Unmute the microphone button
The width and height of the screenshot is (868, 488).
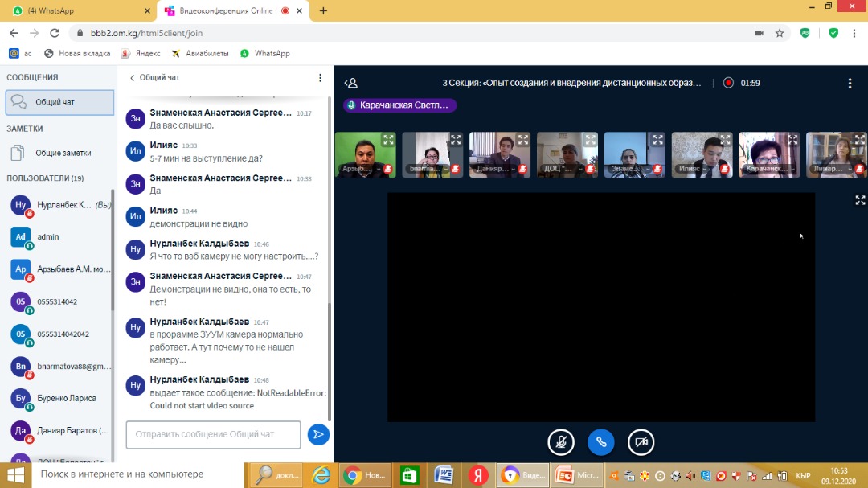561,442
